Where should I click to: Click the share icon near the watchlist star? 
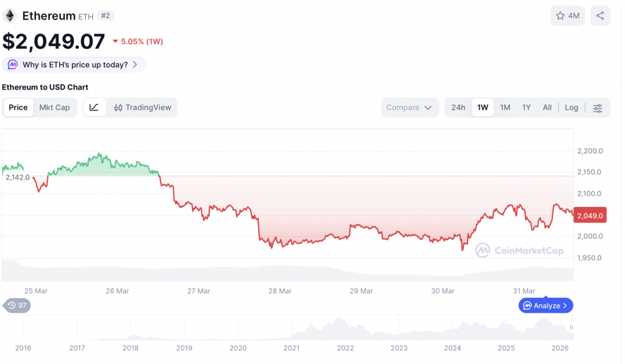click(x=599, y=15)
